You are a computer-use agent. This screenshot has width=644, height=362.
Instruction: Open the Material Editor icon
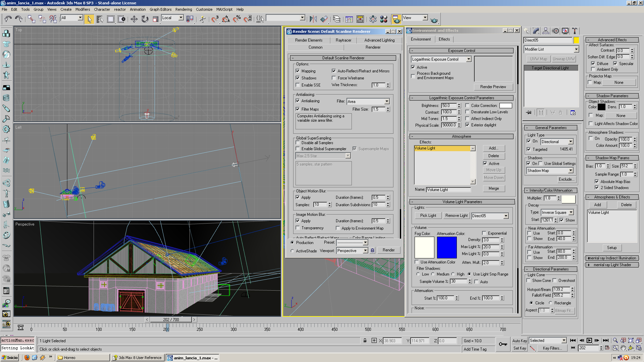tap(384, 19)
